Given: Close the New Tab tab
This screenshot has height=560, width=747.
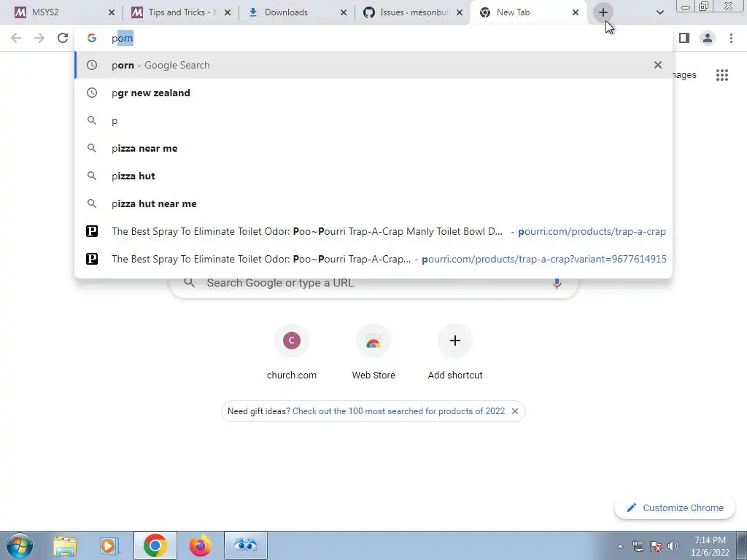Looking at the screenshot, I should tap(576, 12).
